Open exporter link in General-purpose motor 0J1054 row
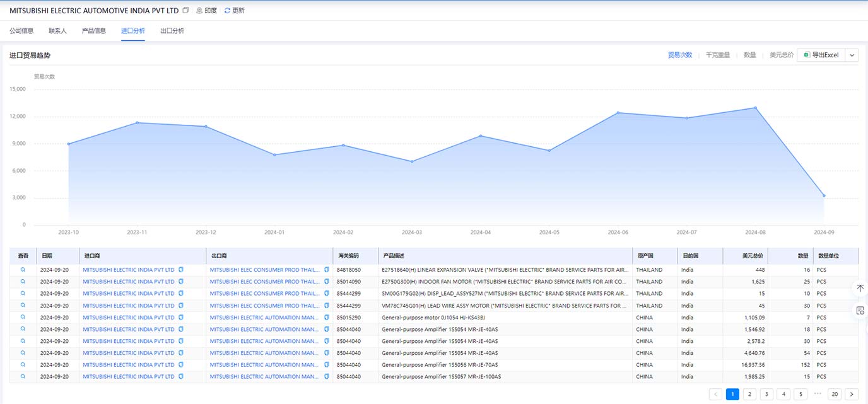 point(265,317)
